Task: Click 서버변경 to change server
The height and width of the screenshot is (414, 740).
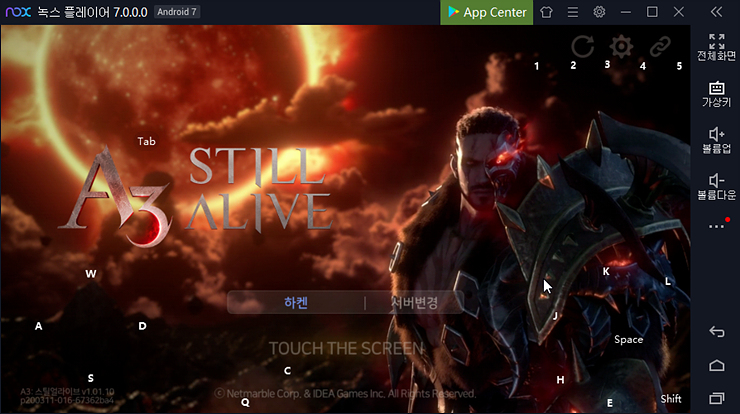Action: tap(414, 303)
